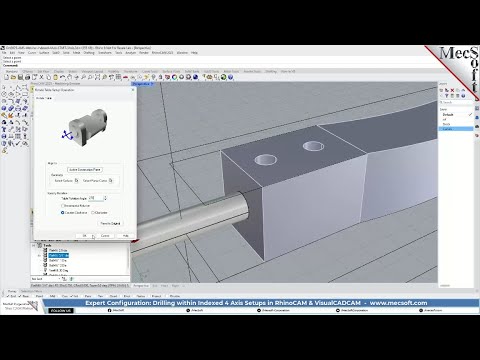Toggle the Int osnap checkbox

pos(73,296)
